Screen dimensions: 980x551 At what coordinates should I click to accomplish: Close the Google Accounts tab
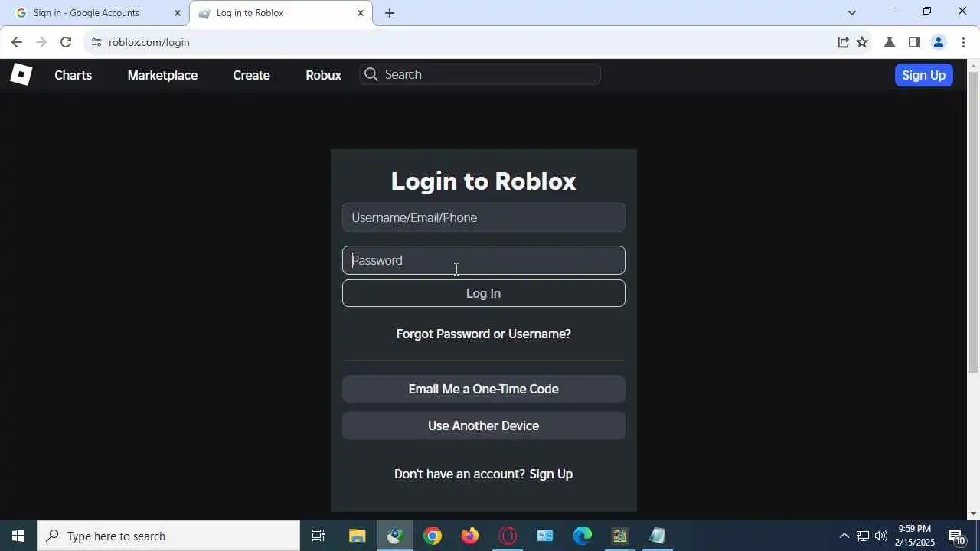(x=178, y=13)
